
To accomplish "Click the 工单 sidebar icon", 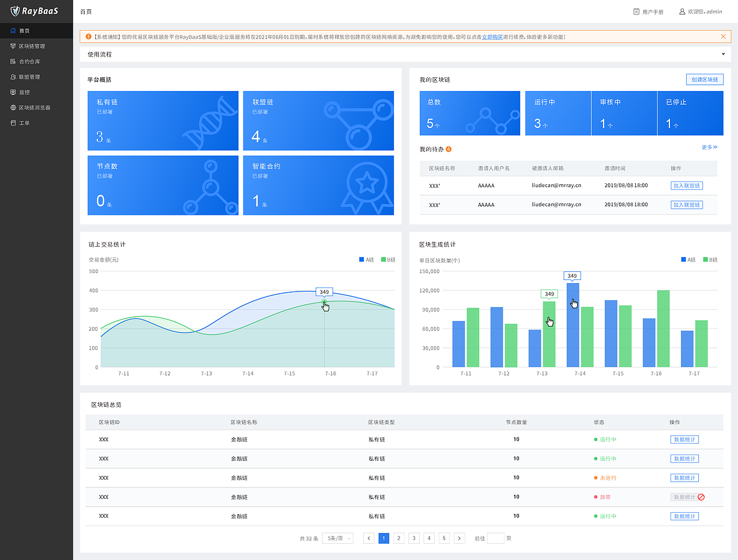I will (x=13, y=123).
